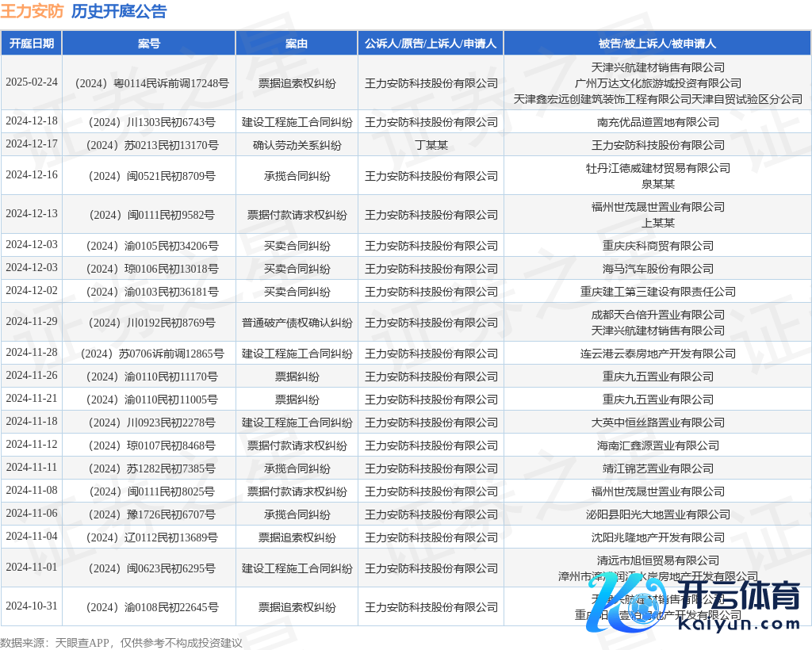Click the 案由 column header

pos(297,44)
